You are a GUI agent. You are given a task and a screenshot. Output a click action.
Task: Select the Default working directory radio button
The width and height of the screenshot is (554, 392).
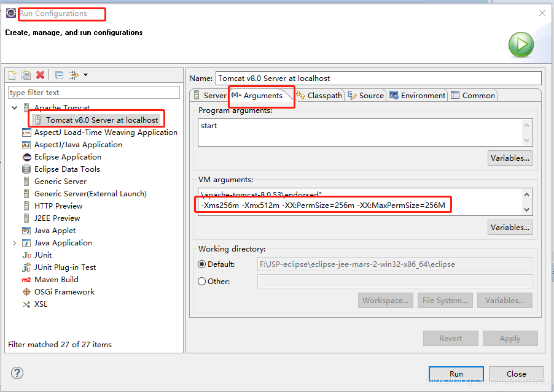click(x=201, y=264)
